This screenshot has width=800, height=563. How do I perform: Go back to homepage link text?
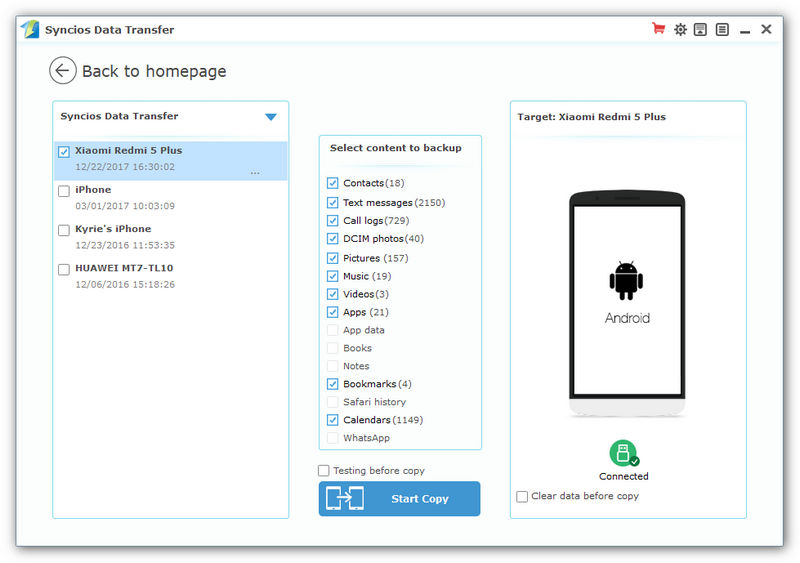[154, 71]
